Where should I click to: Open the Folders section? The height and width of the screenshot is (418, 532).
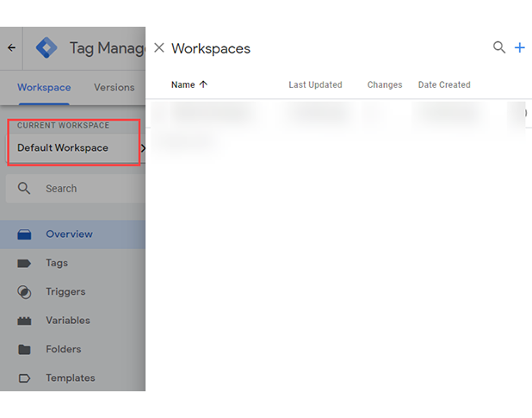[x=72, y=349]
